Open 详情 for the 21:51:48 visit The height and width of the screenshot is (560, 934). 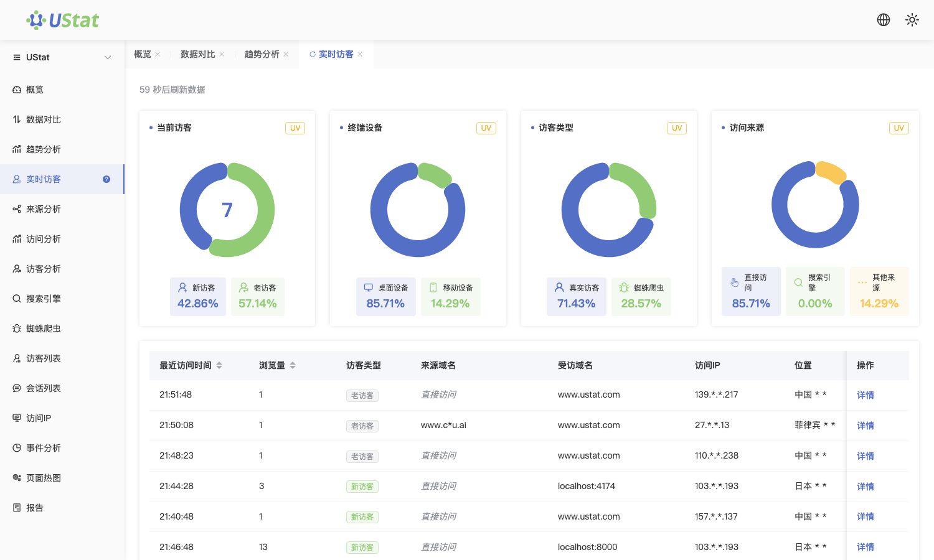coord(866,395)
